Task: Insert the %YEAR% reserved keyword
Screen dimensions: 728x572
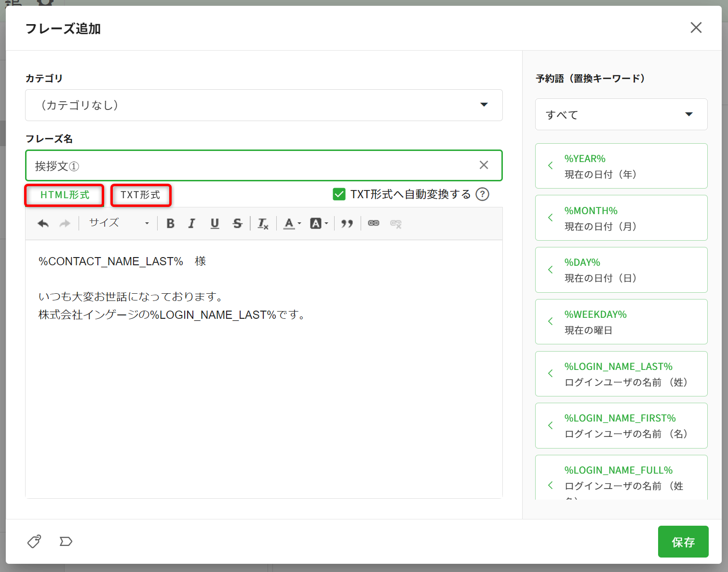Action: [621, 166]
